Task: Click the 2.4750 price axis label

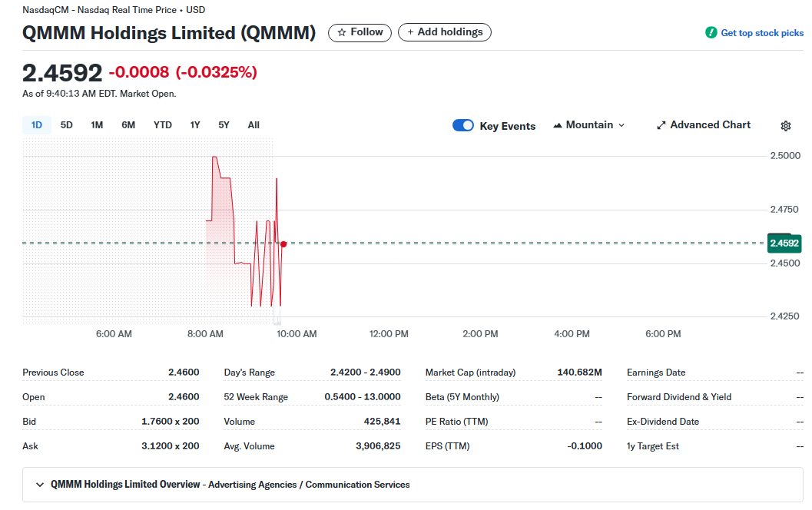Action: [x=784, y=210]
